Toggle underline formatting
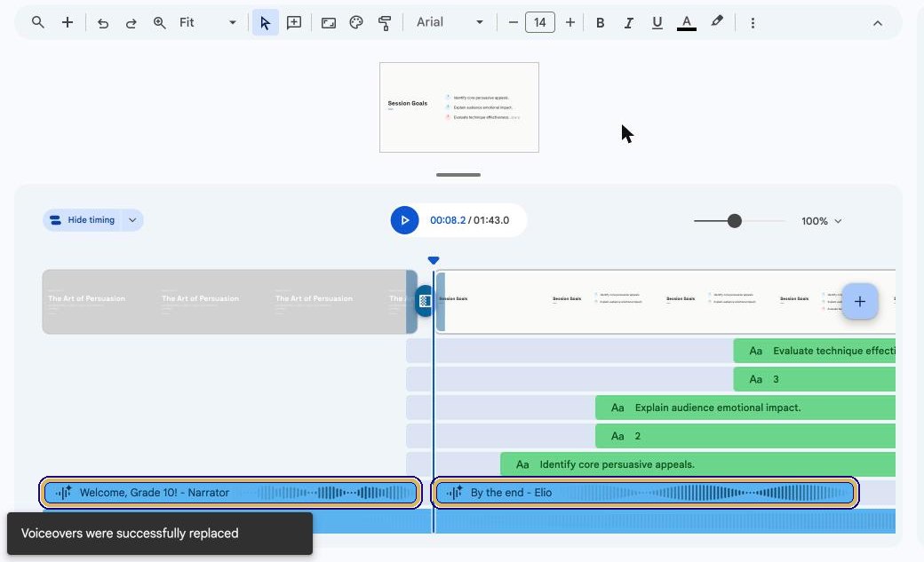Screen dimensions: 924x562 click(x=657, y=22)
